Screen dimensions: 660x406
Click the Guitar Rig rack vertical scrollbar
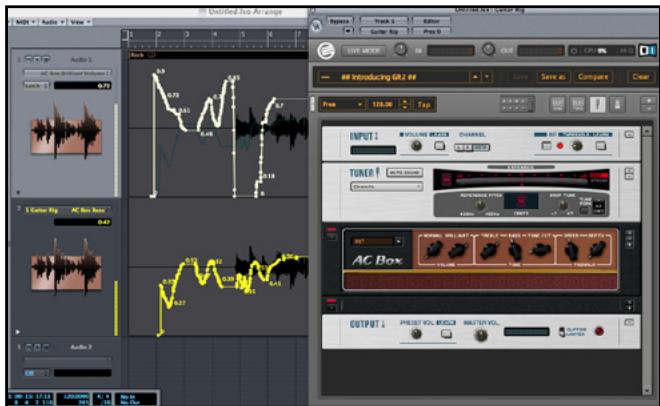coord(647,261)
